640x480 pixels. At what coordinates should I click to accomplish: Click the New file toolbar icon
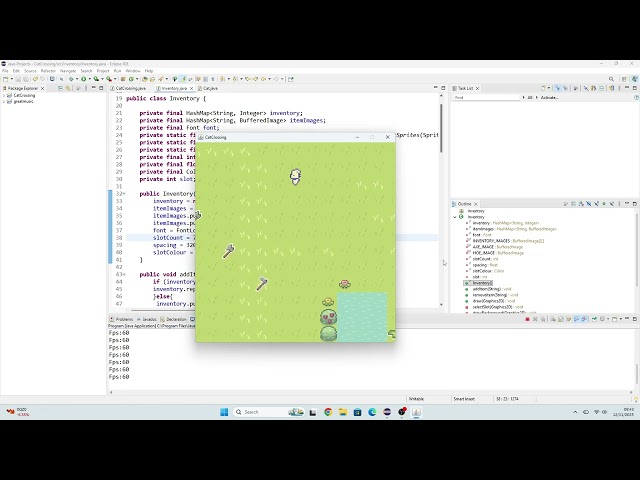click(5, 79)
